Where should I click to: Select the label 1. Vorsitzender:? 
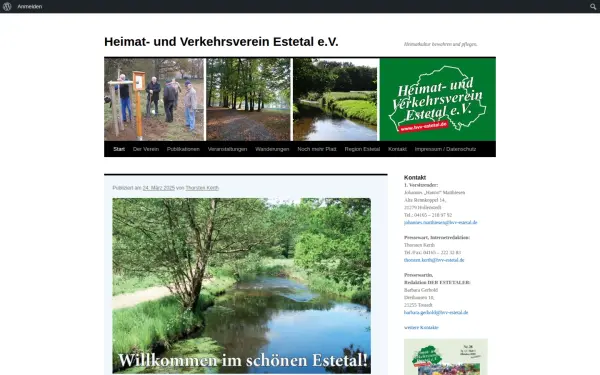pos(421,185)
